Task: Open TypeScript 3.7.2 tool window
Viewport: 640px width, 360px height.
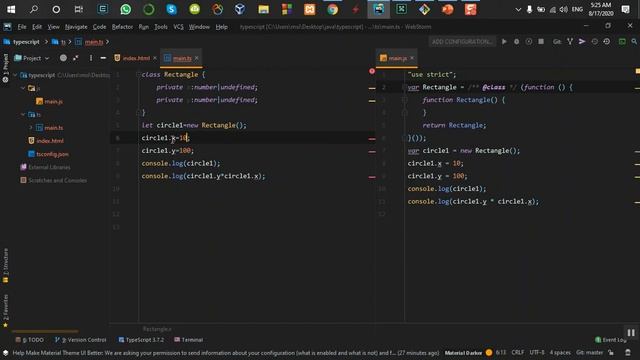Action: coord(141,340)
